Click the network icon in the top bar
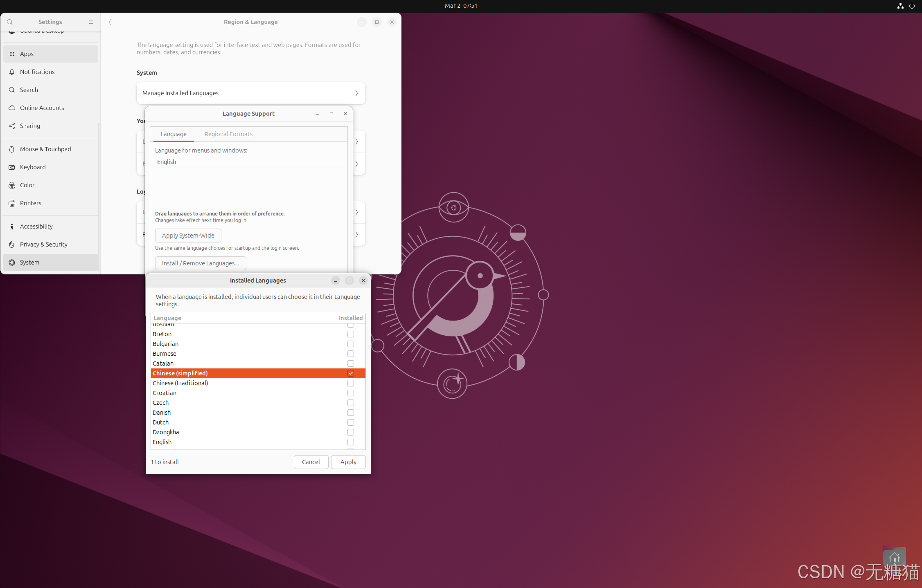 click(900, 6)
